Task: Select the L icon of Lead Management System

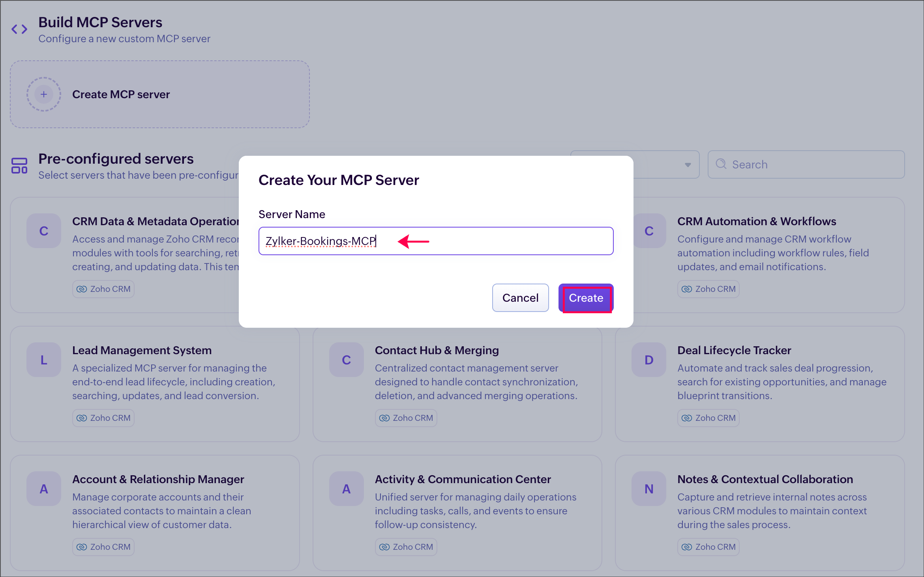Action: tap(44, 360)
